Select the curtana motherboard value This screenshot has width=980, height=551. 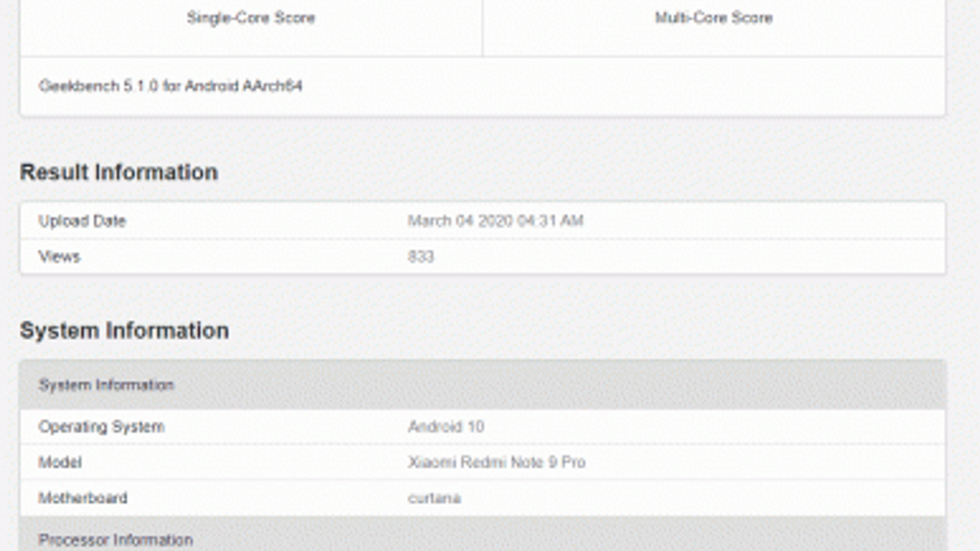(434, 498)
